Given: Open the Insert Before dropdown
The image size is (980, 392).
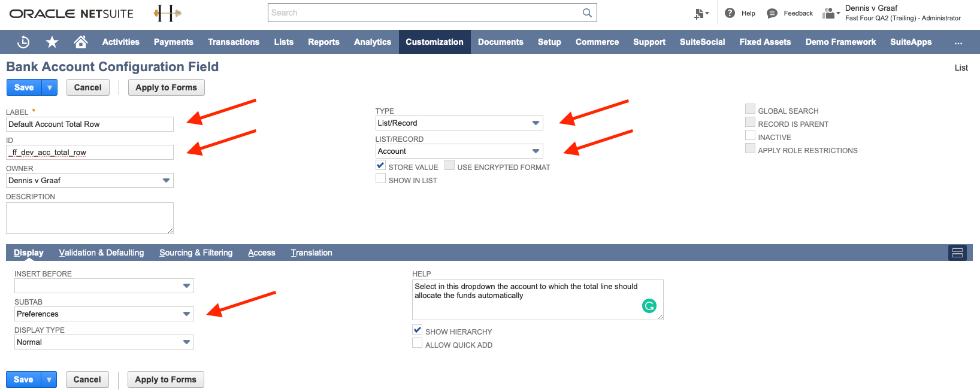Looking at the screenshot, I should click(104, 286).
